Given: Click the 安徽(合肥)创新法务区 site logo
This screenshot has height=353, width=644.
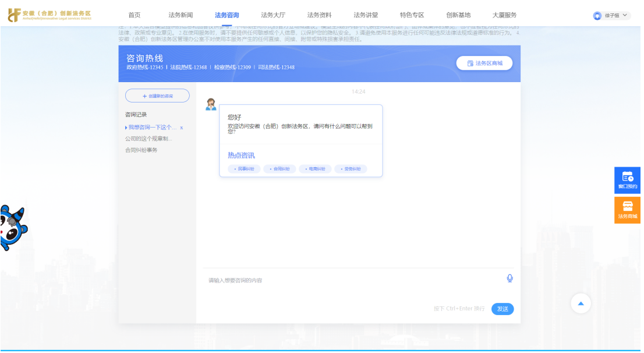Looking at the screenshot, I should (49, 15).
